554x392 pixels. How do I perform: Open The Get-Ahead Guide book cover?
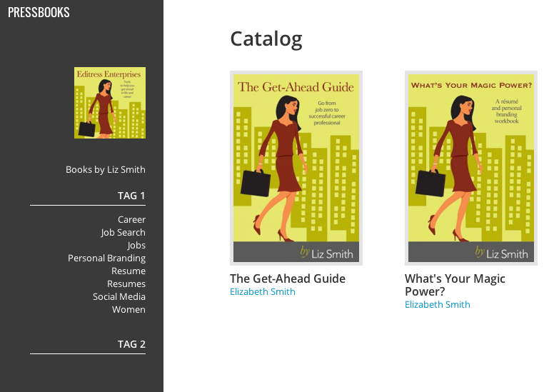point(296,168)
